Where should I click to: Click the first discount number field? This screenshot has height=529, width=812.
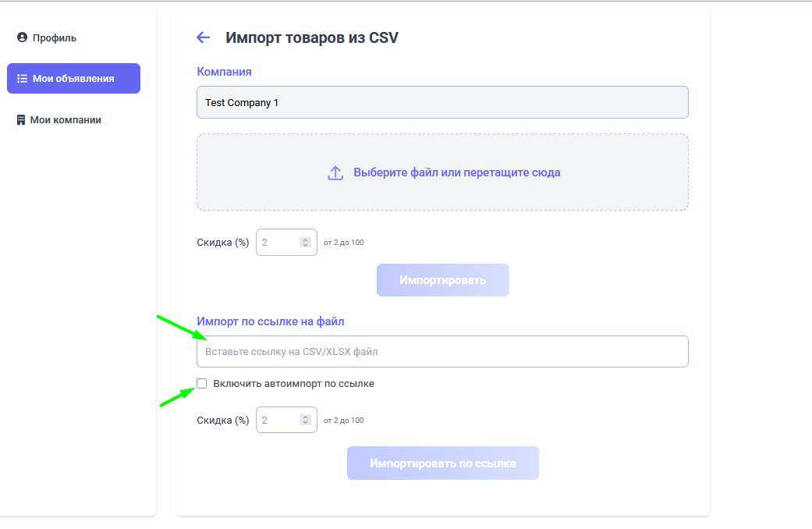[277, 242]
